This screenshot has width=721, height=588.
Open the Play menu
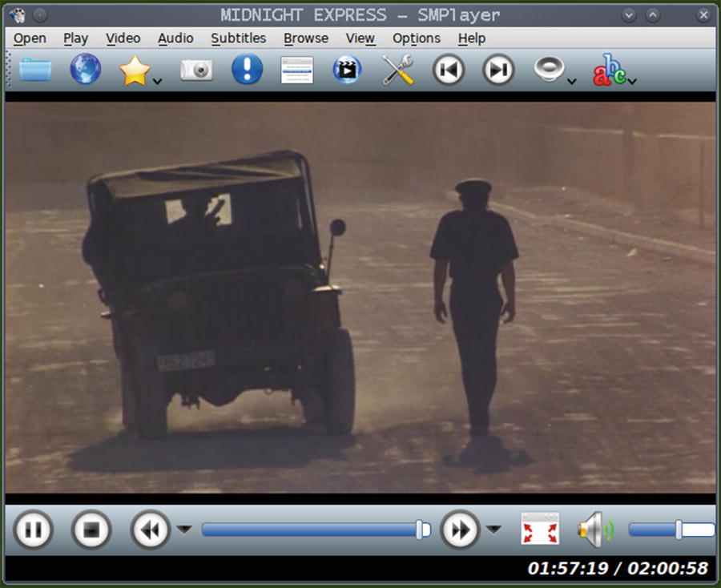point(76,38)
